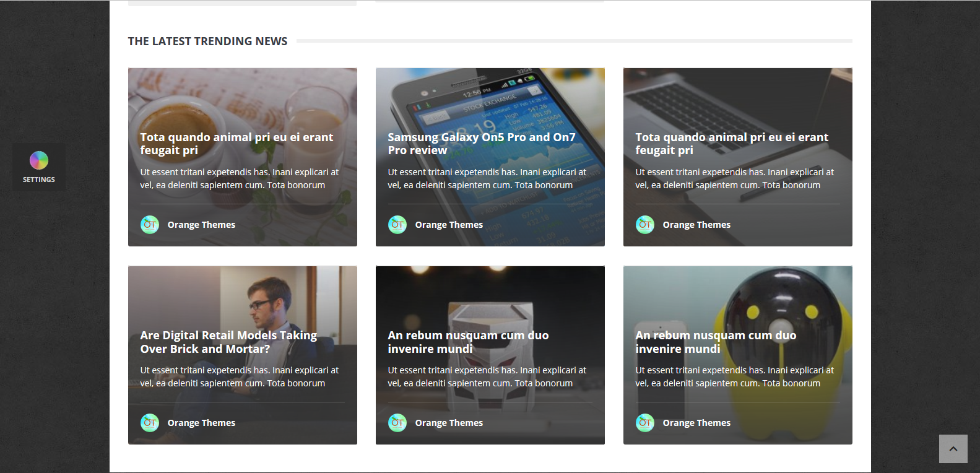Image resolution: width=980 pixels, height=473 pixels.
Task: Click the scroll-to-top arrow button
Action: [x=953, y=449]
